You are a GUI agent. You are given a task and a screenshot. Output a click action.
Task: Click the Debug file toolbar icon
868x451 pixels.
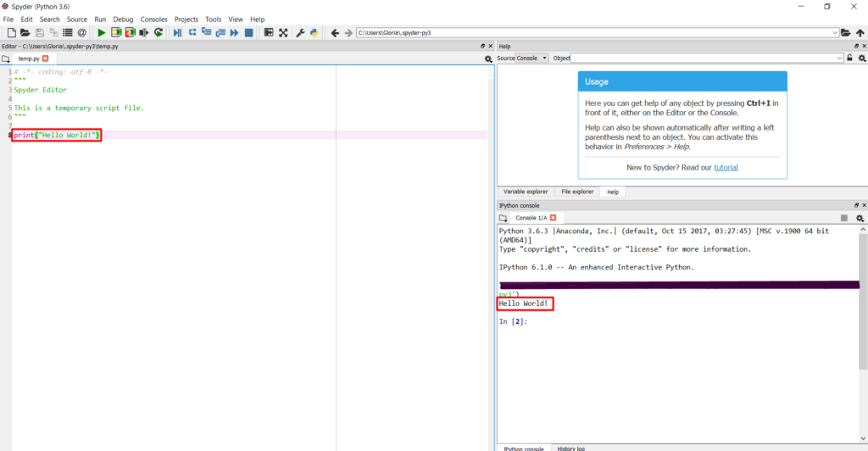click(177, 33)
